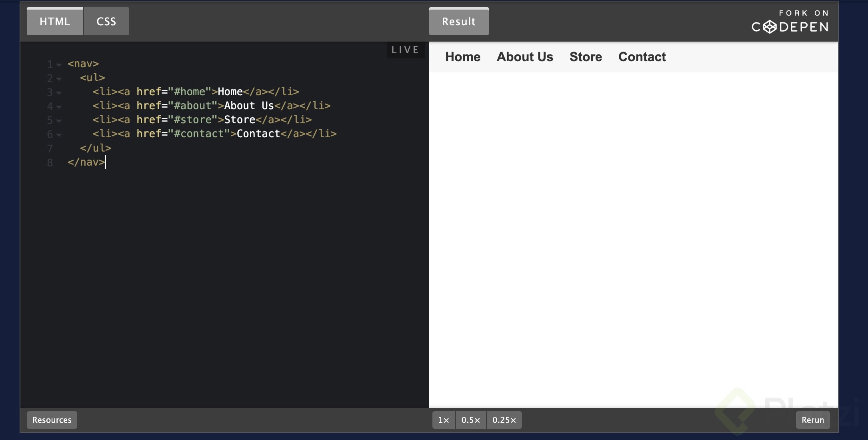Click the LIVE indicator badge

click(x=405, y=50)
